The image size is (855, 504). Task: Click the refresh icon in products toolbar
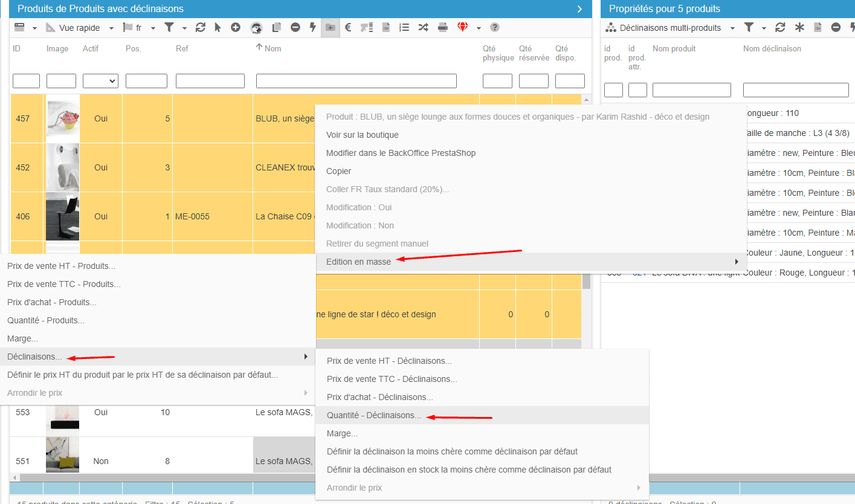(x=201, y=28)
